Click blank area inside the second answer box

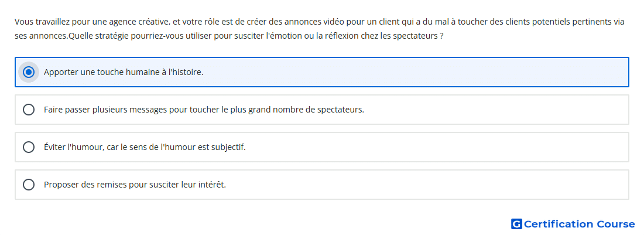[493, 110]
